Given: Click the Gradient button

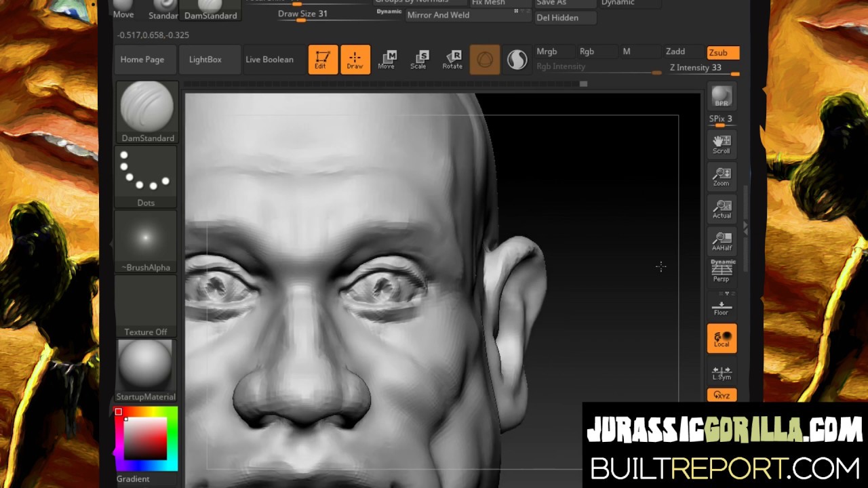Looking at the screenshot, I should (133, 479).
